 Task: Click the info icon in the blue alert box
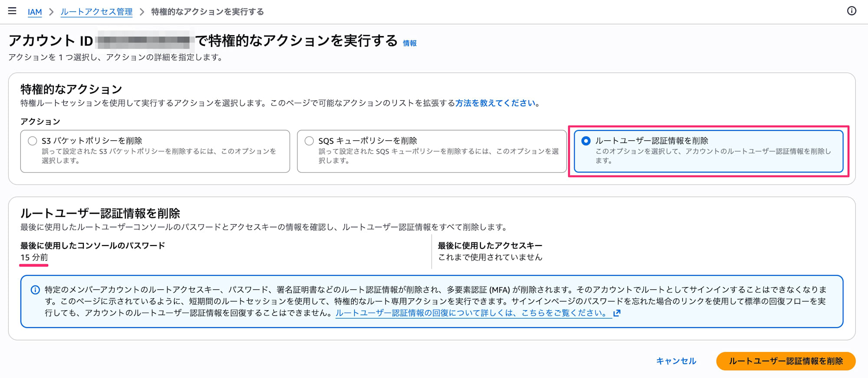[x=35, y=290]
